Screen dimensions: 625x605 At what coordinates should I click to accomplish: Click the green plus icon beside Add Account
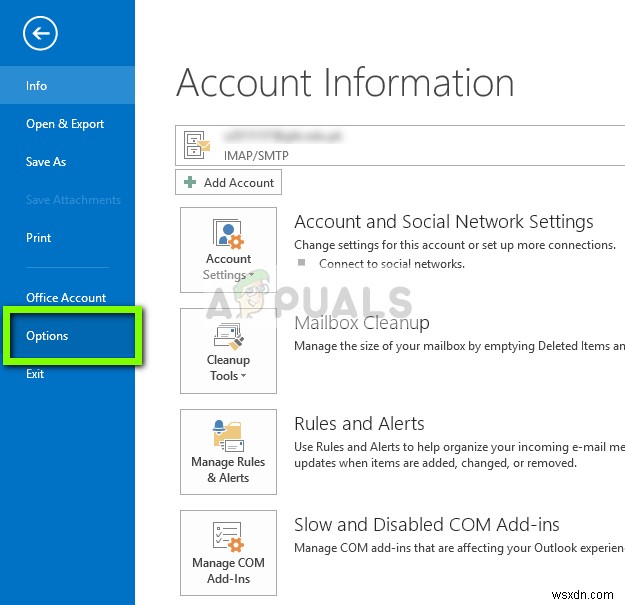pos(190,182)
